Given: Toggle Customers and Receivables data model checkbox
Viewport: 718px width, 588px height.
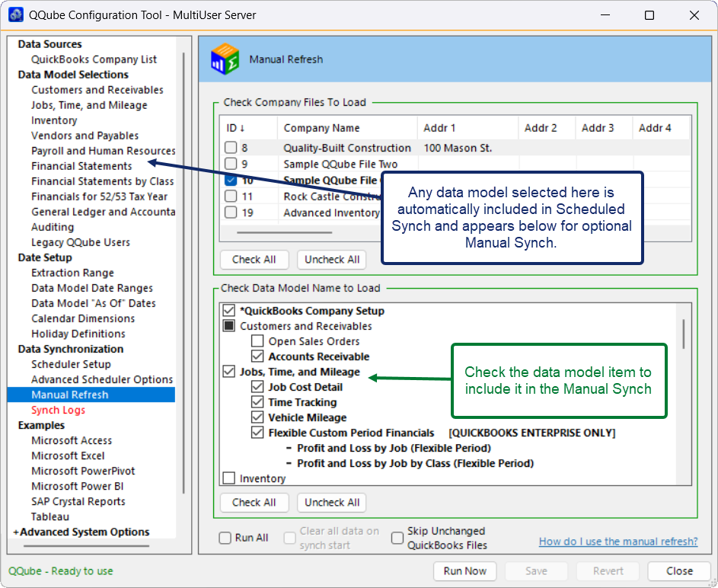Looking at the screenshot, I should pos(229,325).
